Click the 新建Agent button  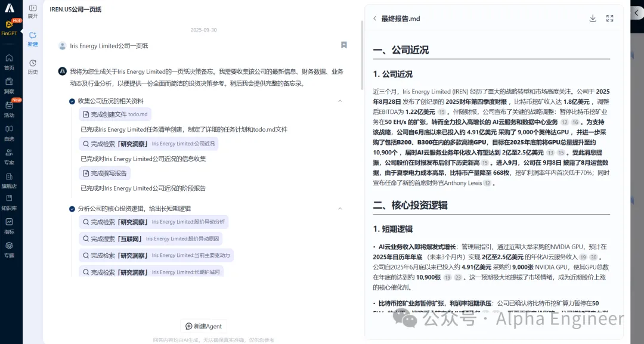click(x=204, y=326)
